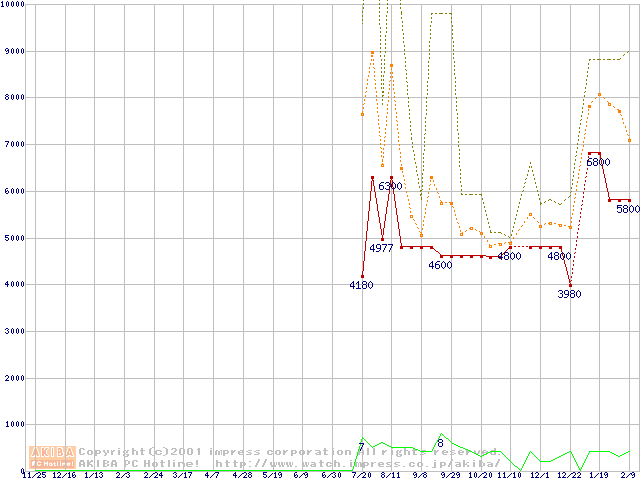The width and height of the screenshot is (640, 480).
Task: Click the 4600 data label
Action: click(440, 266)
